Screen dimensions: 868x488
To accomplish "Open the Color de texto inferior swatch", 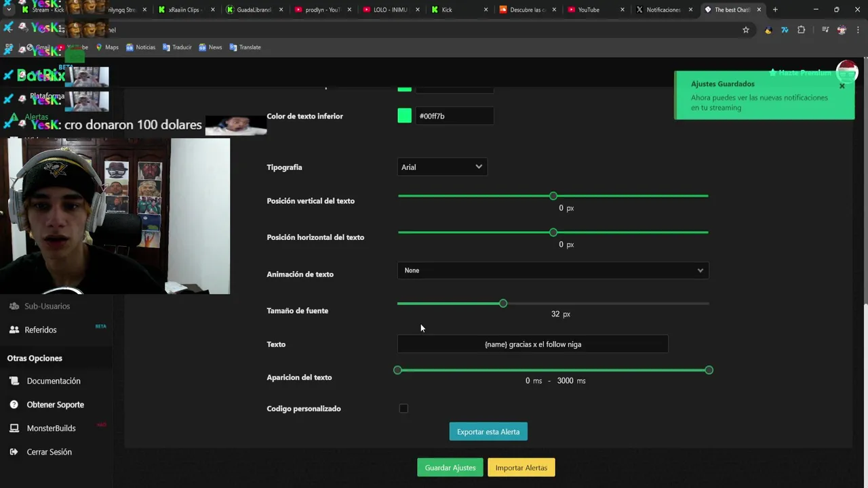I will pyautogui.click(x=404, y=116).
